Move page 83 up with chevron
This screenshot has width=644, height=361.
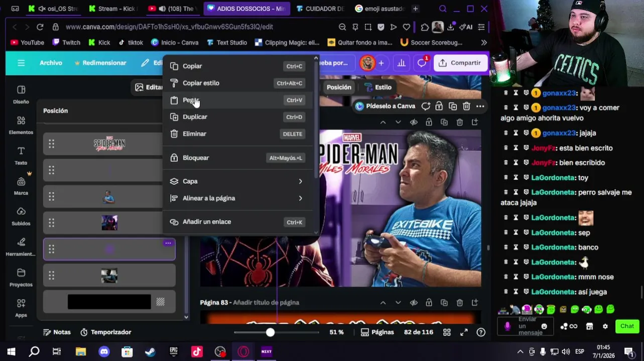coord(383,303)
